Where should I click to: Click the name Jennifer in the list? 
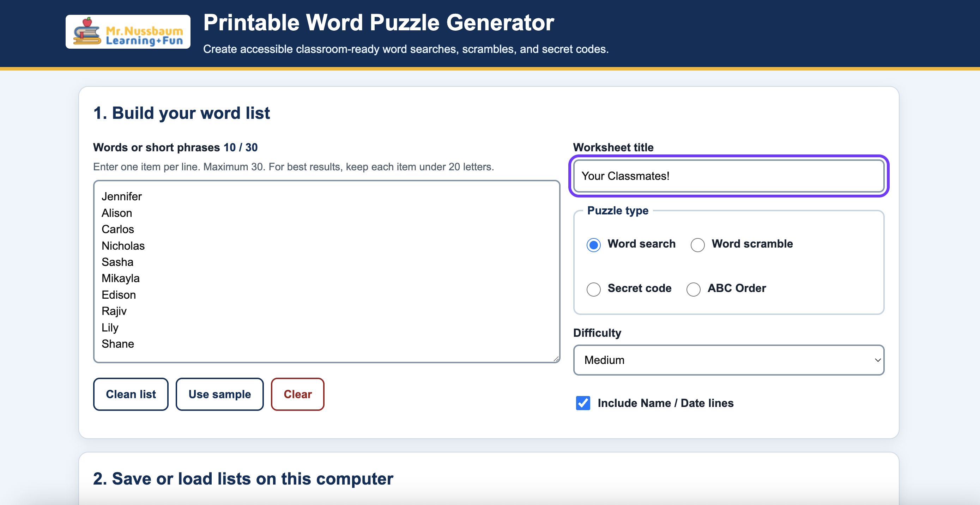coord(121,196)
